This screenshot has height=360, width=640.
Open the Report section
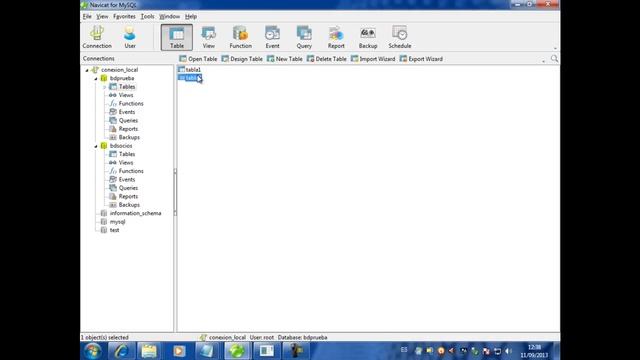(336, 37)
